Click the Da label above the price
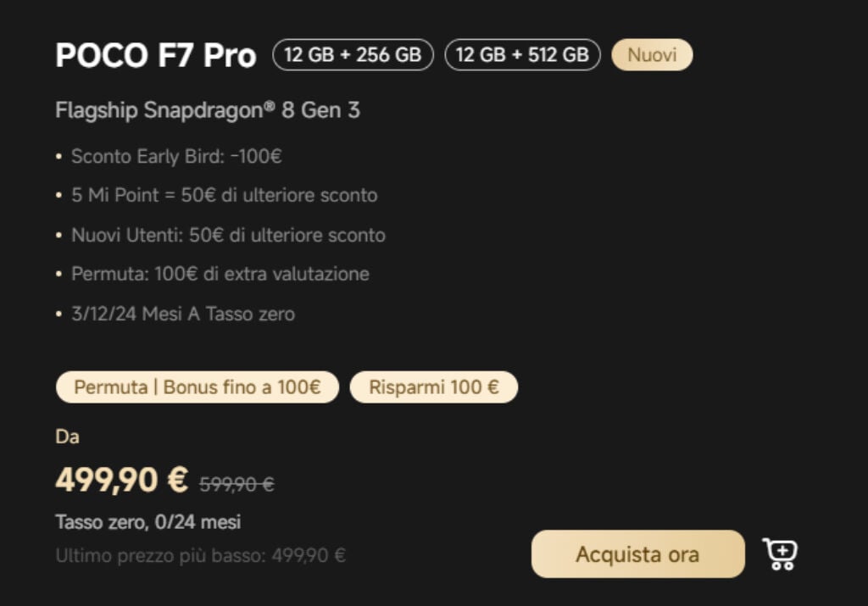 [67, 436]
